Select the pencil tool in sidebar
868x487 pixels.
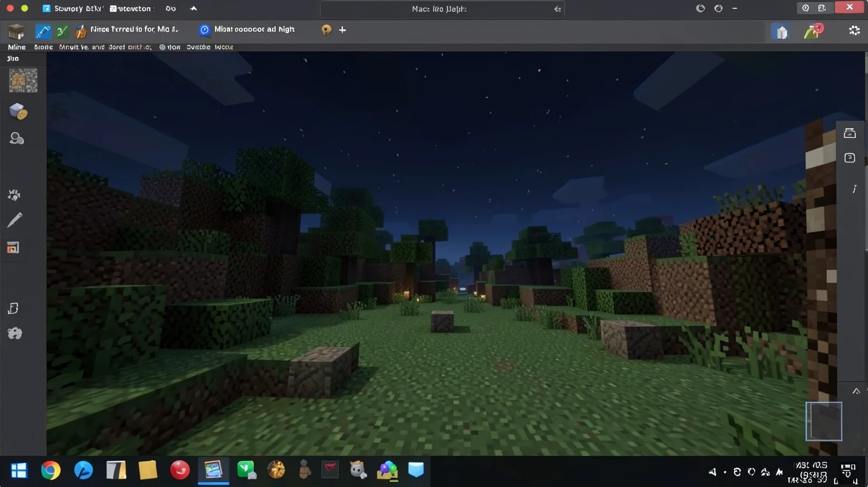pyautogui.click(x=15, y=220)
